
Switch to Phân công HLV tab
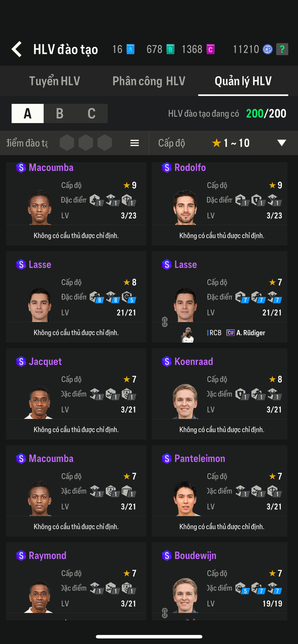pyautogui.click(x=149, y=81)
